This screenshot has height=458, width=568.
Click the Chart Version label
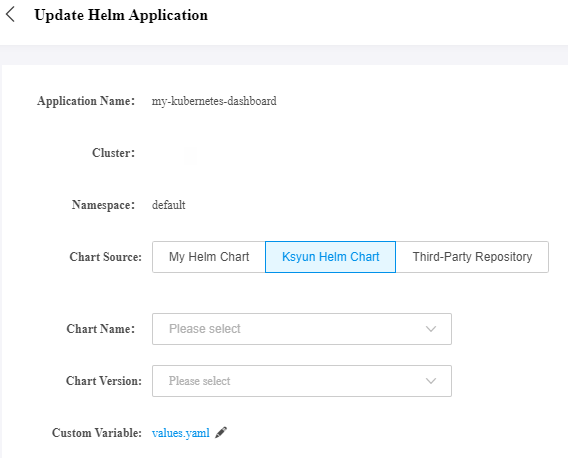(104, 381)
